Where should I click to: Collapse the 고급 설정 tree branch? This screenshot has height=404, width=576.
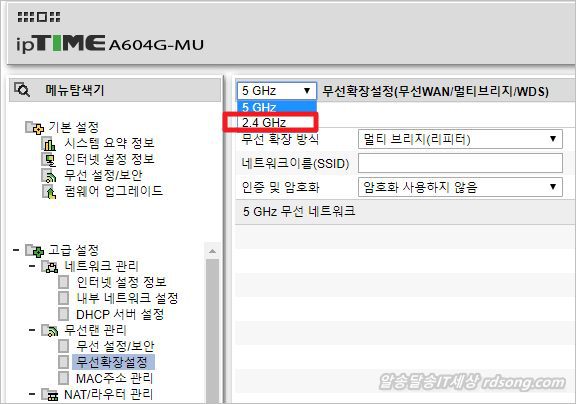point(16,250)
